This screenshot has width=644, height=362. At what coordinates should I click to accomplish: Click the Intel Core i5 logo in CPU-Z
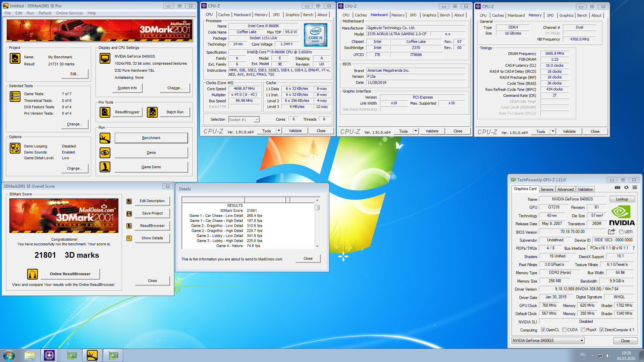[x=315, y=35]
